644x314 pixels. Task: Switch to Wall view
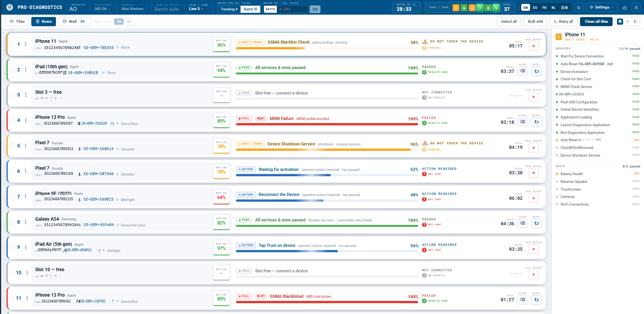[x=74, y=22]
